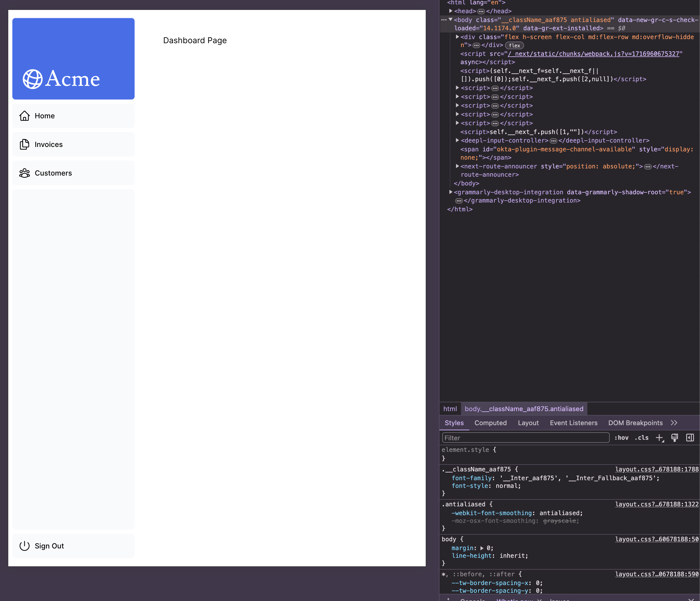
Task: Click the flex badge to toggle overlay
Action: pos(514,46)
